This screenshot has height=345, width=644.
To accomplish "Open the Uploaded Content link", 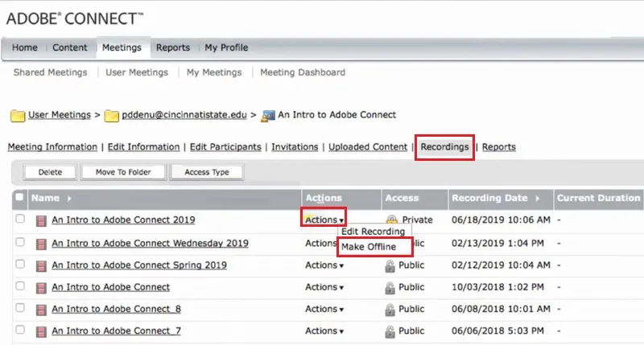I will 368,147.
